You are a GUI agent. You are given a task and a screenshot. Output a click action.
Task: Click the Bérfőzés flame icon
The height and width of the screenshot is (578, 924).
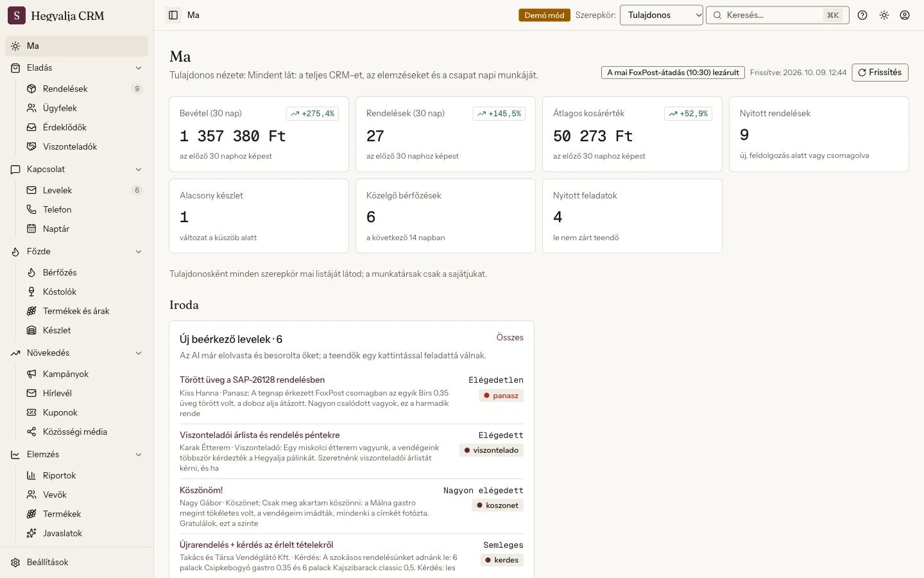(x=31, y=272)
